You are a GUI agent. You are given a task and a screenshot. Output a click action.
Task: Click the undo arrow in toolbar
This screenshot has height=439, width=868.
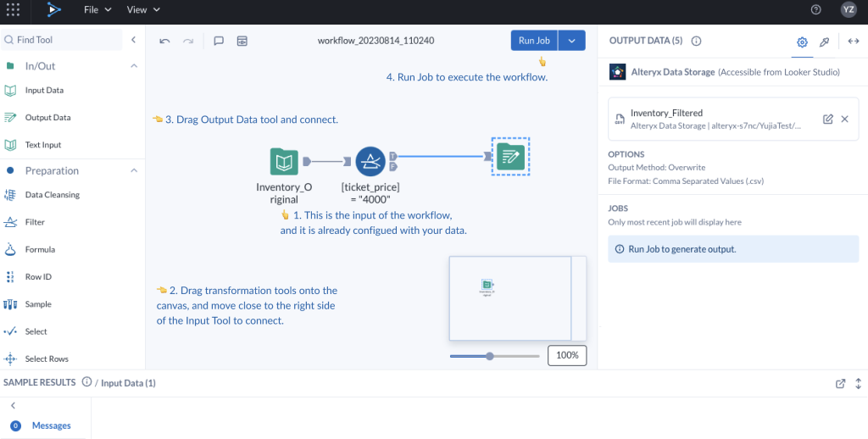point(164,41)
